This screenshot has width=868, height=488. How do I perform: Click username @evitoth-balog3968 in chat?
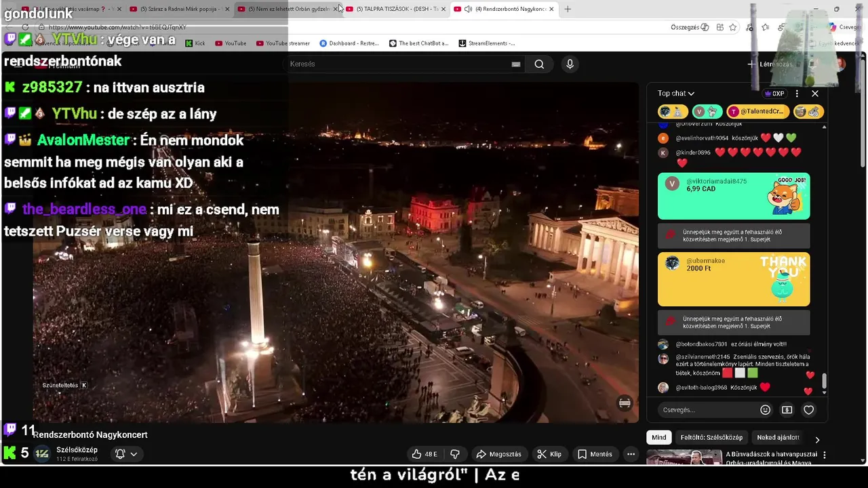[x=701, y=388]
